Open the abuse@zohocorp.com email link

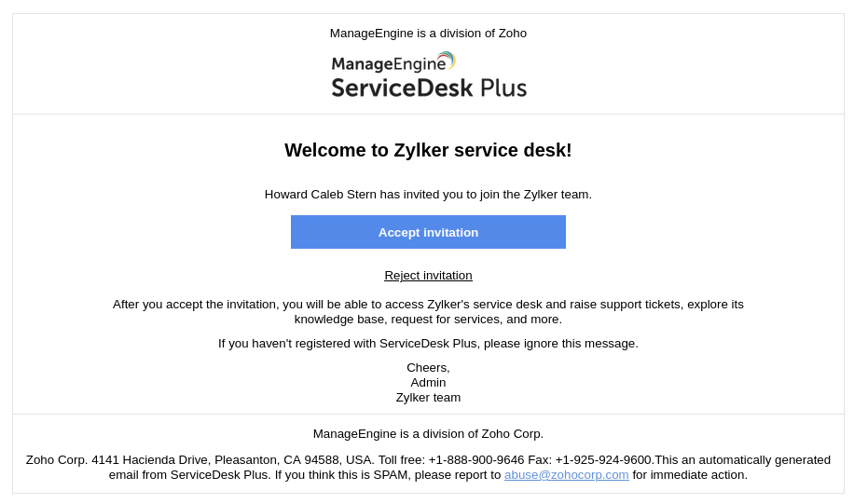click(x=567, y=474)
